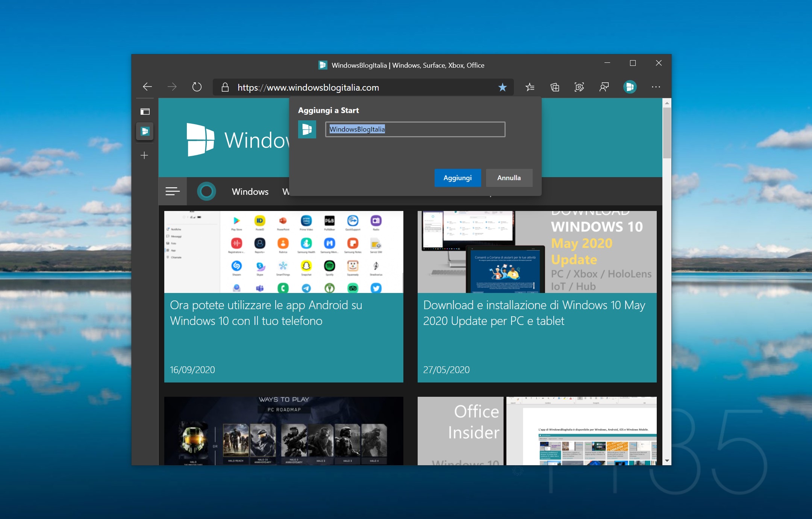Click the scrollbar up arrow

667,103
